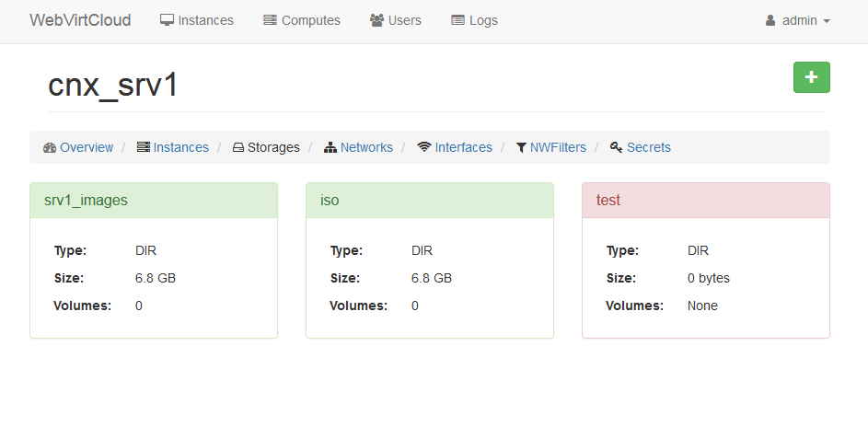Click the monitor icon beside Instances in navbar
This screenshot has width=868, height=427.
167,20
